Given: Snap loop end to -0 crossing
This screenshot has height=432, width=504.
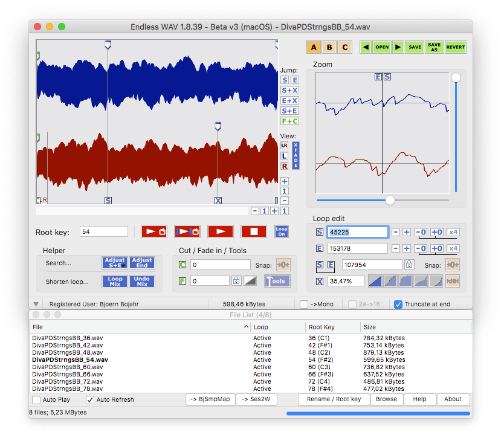Looking at the screenshot, I should coord(421,248).
